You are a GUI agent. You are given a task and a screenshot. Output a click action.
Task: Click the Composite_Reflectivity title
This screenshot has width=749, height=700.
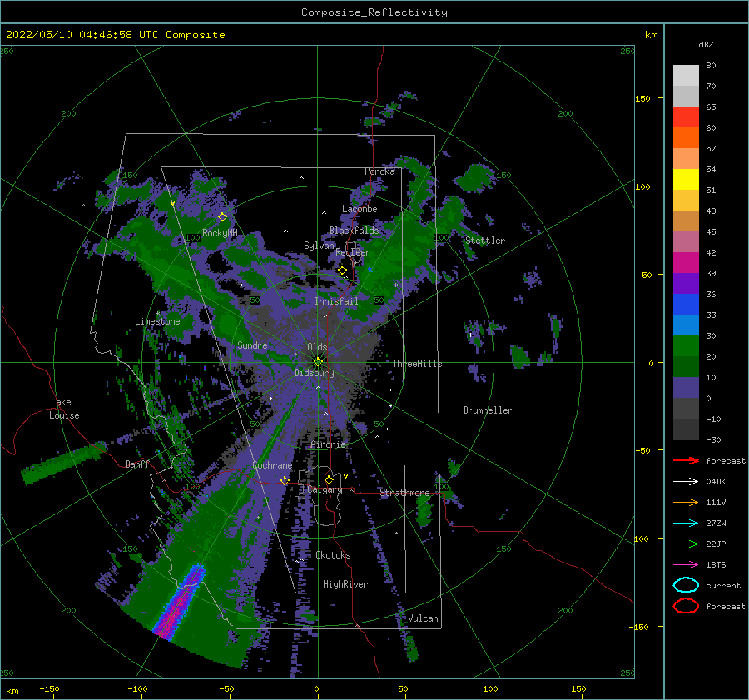(374, 12)
